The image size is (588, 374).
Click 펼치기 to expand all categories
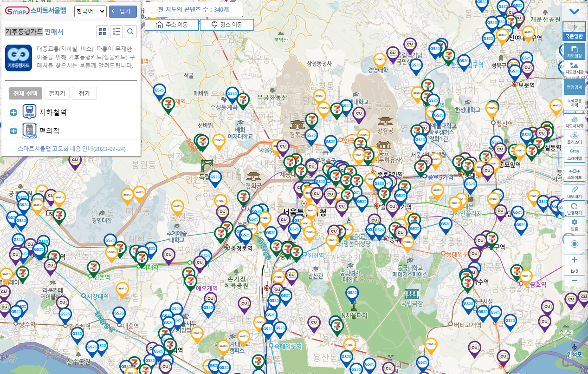pyautogui.click(x=57, y=93)
